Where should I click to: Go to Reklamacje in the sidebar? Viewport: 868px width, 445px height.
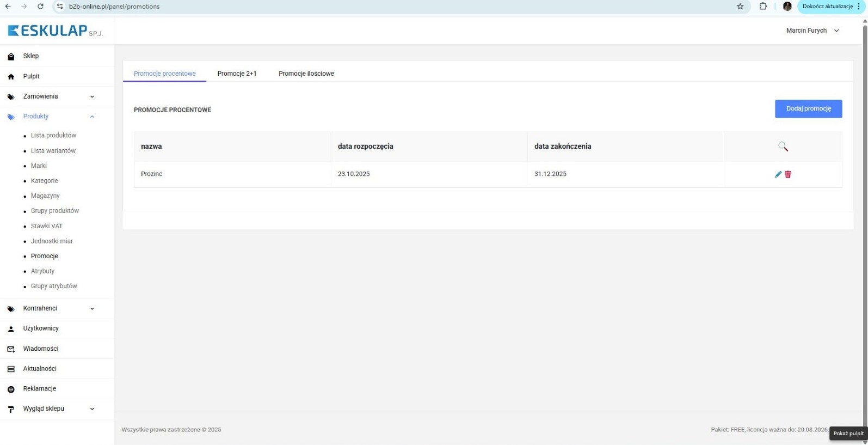[x=39, y=388]
